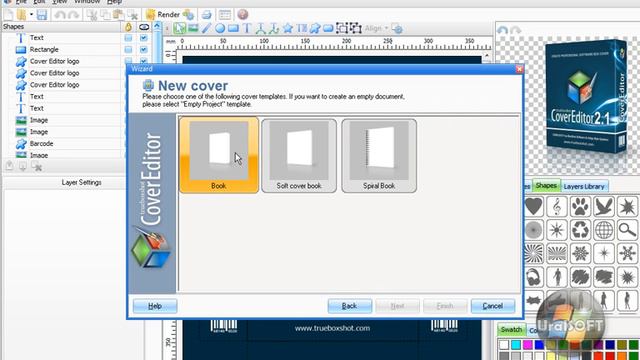
Task: Click the preview undo arrow above the box shot
Action: (x=503, y=30)
